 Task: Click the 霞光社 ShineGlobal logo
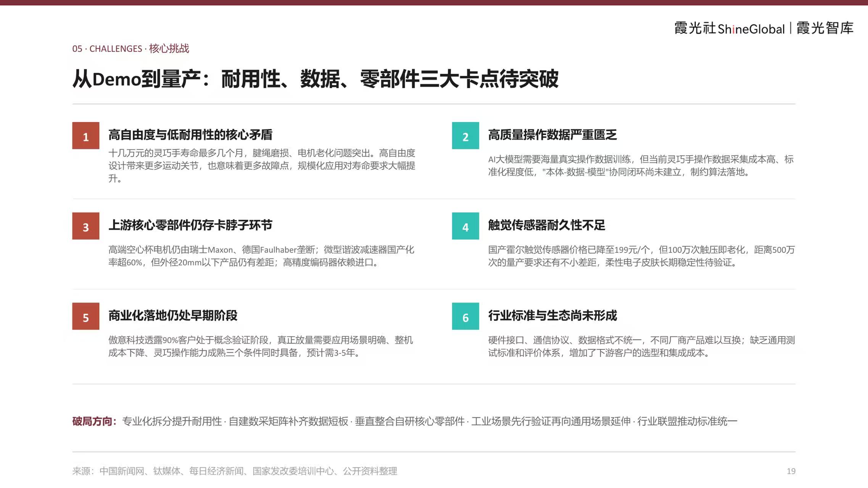click(x=730, y=28)
